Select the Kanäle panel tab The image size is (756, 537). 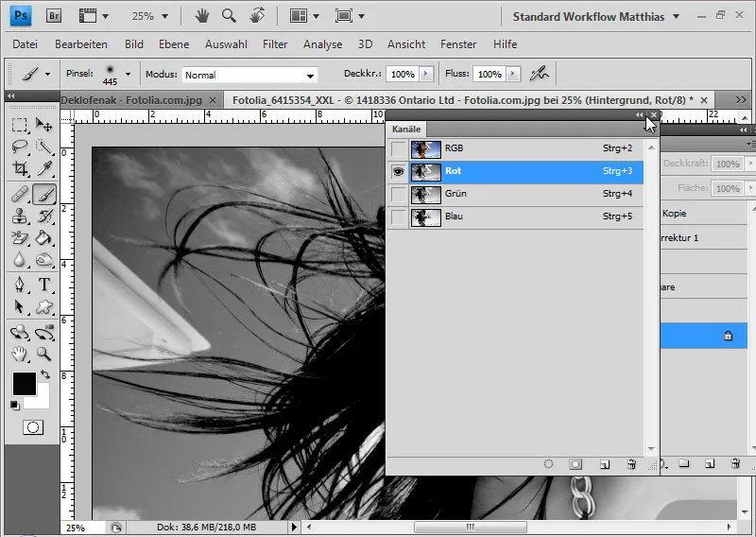406,130
